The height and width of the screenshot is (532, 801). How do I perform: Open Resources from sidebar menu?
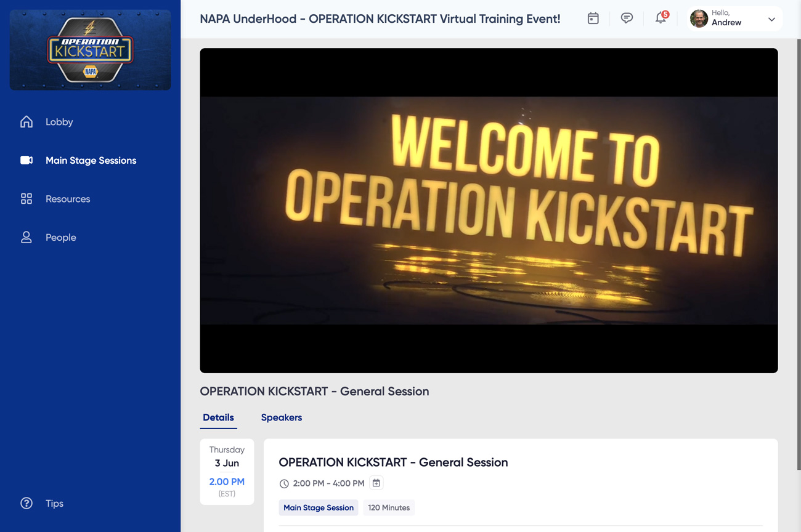click(x=68, y=199)
